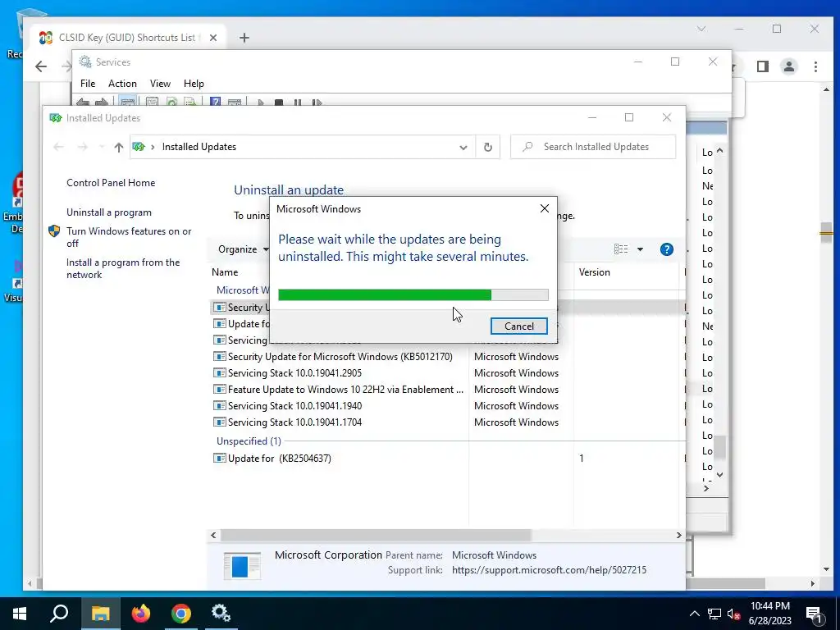840x630 pixels.
Task: Click the updates list scroll-left arrow
Action: click(213, 535)
